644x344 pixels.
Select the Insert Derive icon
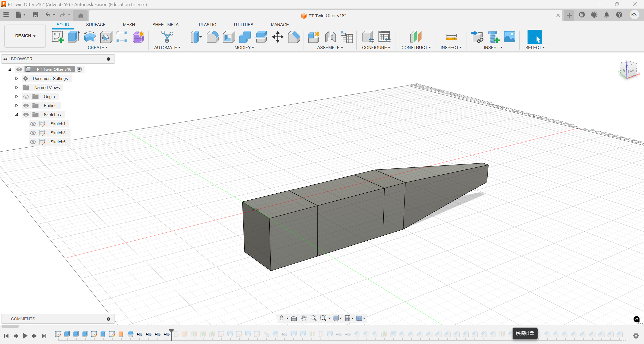477,37
